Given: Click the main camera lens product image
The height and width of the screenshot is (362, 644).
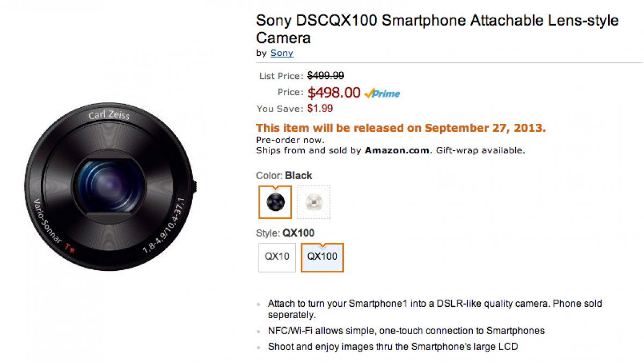Looking at the screenshot, I should tap(111, 185).
